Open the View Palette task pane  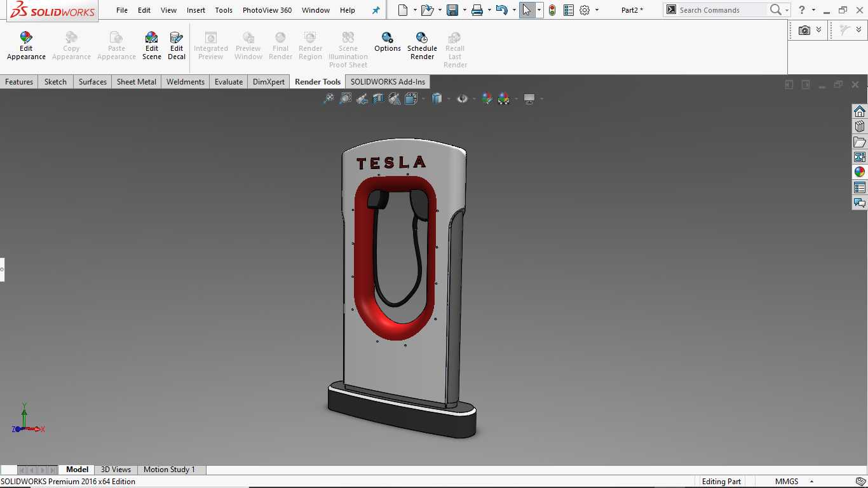(860, 157)
